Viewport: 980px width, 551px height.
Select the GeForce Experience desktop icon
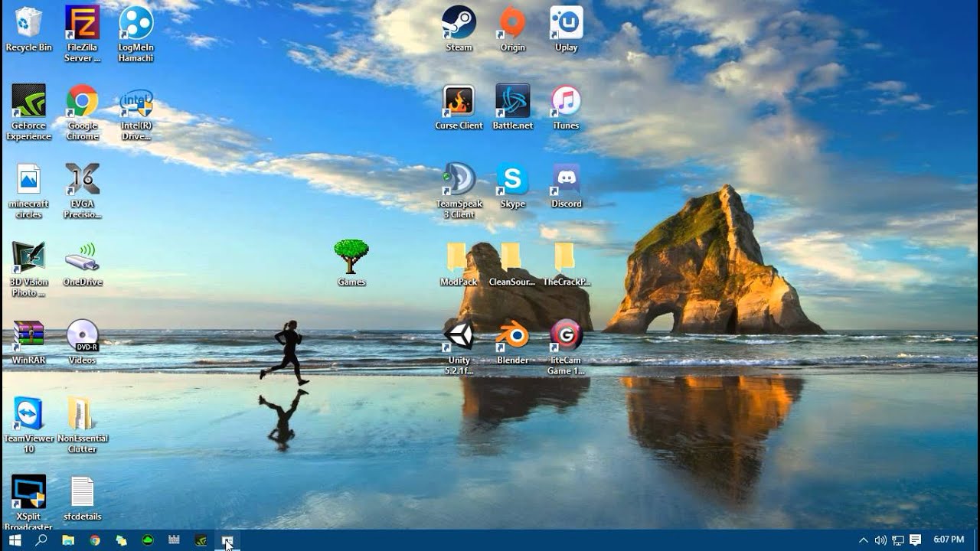(x=29, y=112)
